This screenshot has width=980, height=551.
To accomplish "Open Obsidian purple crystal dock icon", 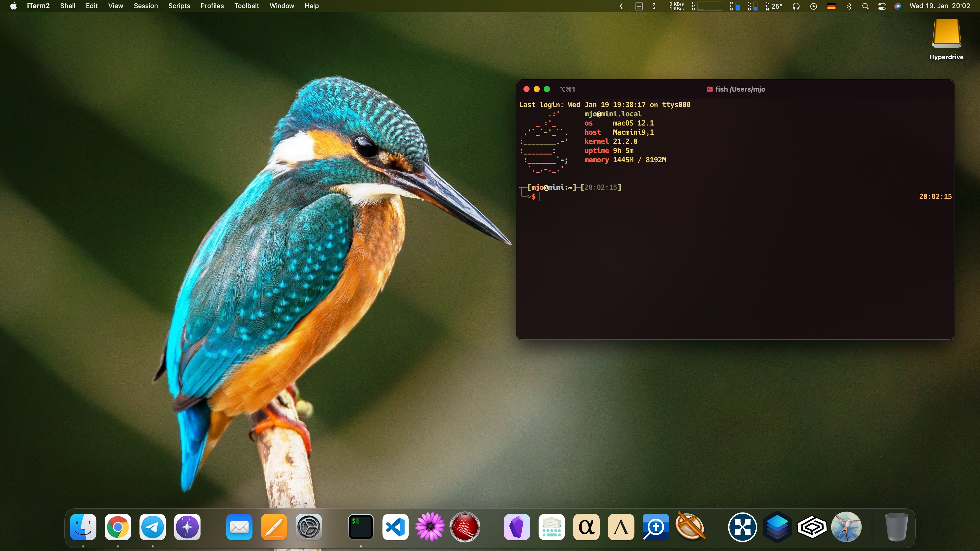I will click(517, 527).
